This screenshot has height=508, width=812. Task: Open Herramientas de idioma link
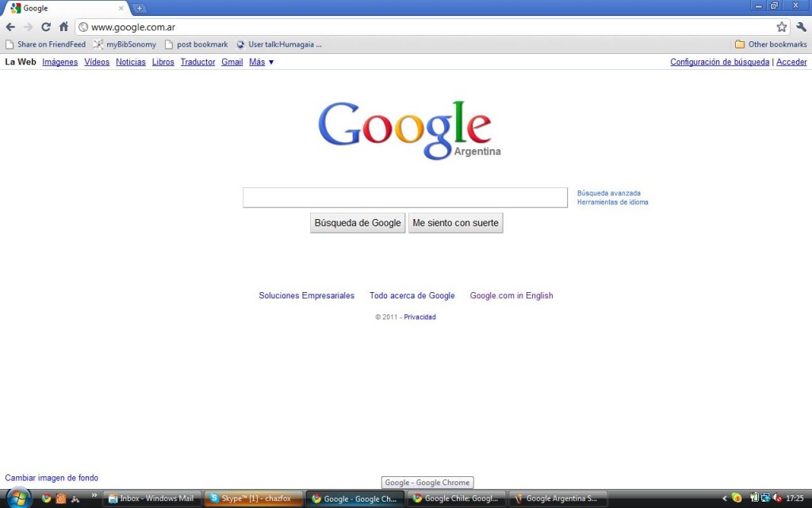[x=613, y=202]
